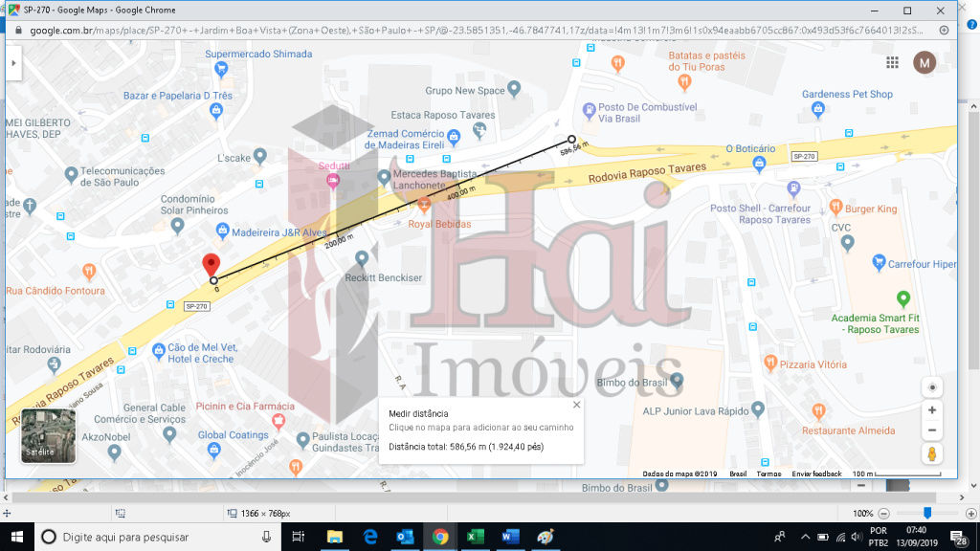Open Pizzaria Vitória restaurant marker
Image resolution: width=980 pixels, height=551 pixels.
pos(770,363)
